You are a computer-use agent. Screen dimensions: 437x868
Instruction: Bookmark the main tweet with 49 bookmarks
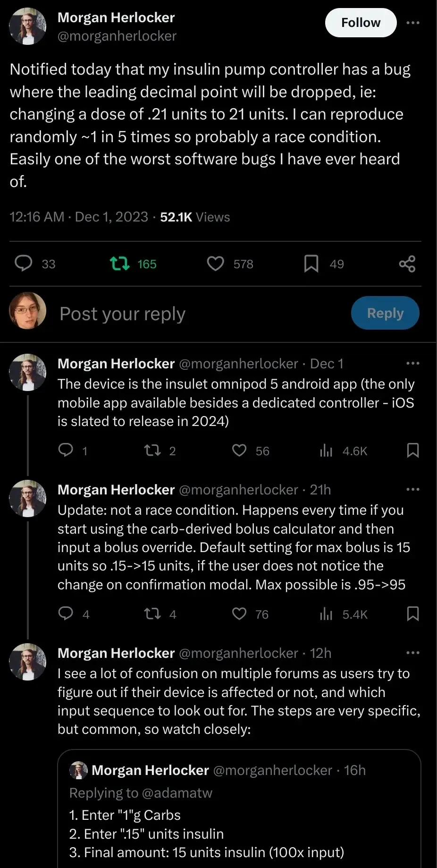(x=311, y=264)
